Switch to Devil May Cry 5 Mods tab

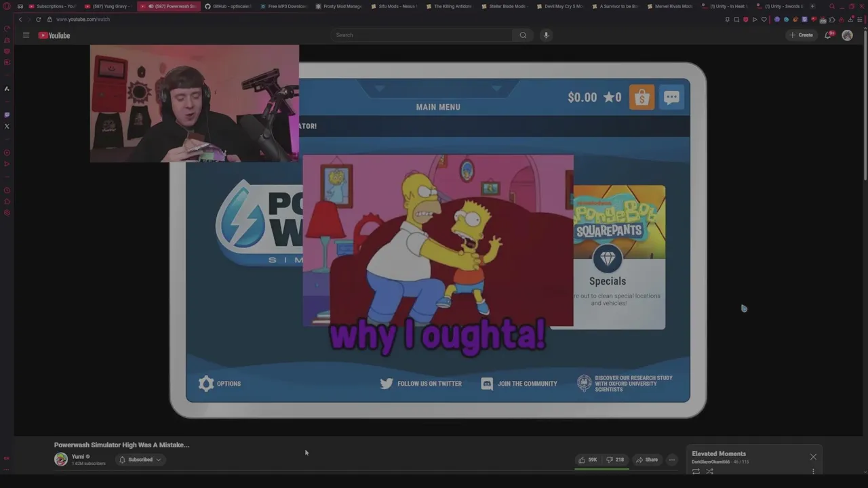559,6
